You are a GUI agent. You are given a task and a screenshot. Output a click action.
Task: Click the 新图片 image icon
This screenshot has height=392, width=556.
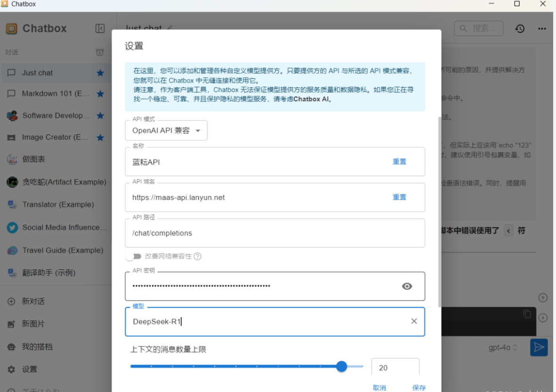click(11, 324)
